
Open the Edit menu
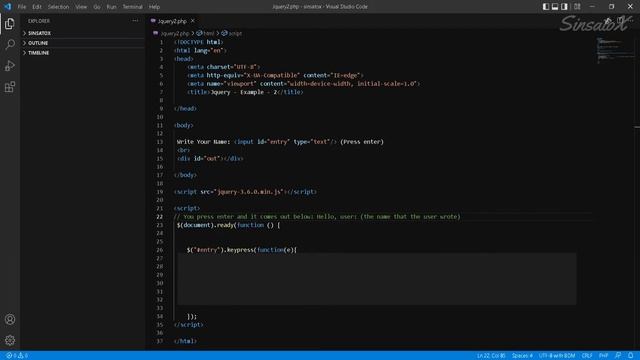click(x=37, y=7)
